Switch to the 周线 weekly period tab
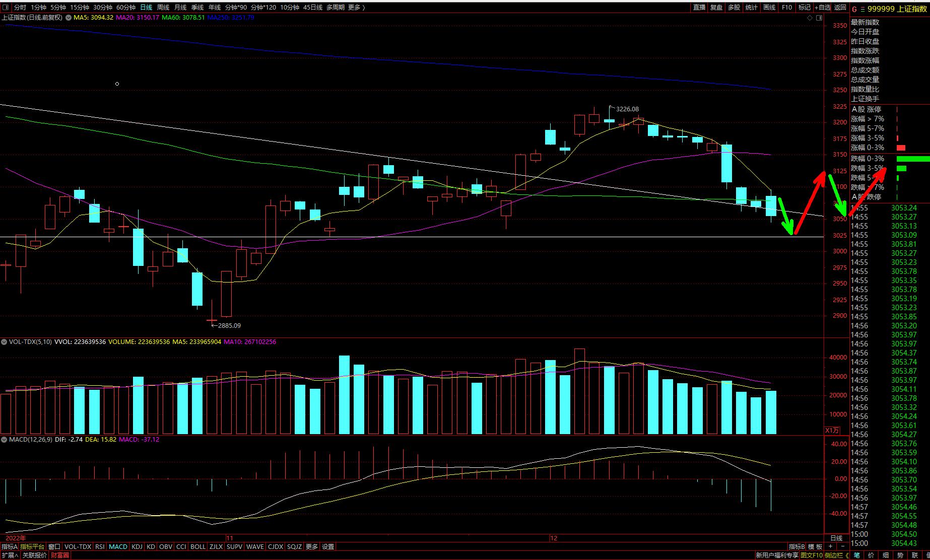 [163, 8]
